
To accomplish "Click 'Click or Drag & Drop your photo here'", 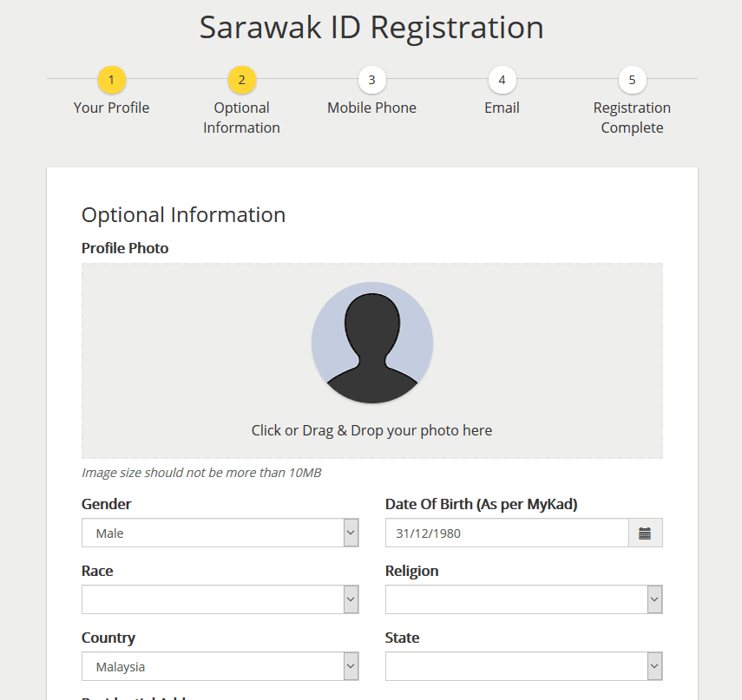I will tap(371, 430).
